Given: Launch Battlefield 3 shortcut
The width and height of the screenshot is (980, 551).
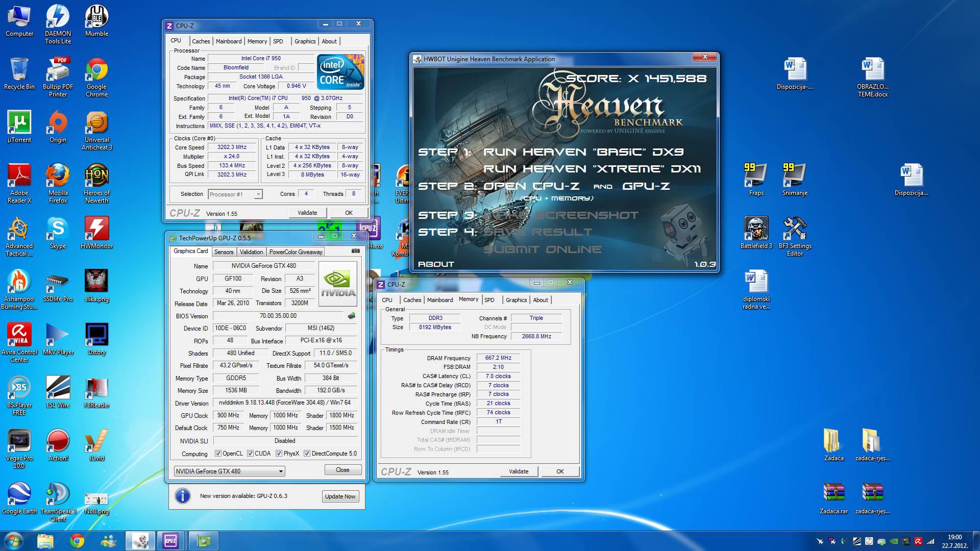Looking at the screenshot, I should click(x=756, y=232).
